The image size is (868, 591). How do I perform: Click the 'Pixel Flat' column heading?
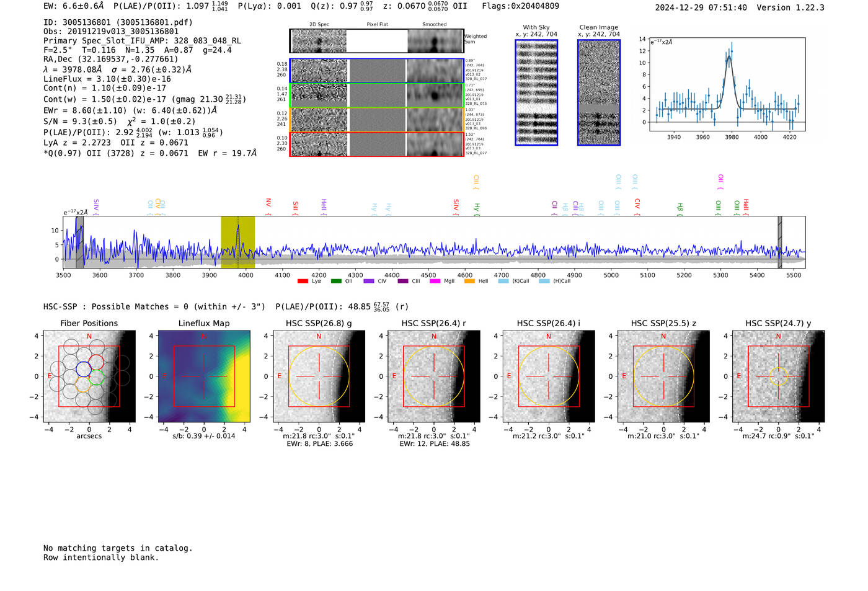(377, 25)
